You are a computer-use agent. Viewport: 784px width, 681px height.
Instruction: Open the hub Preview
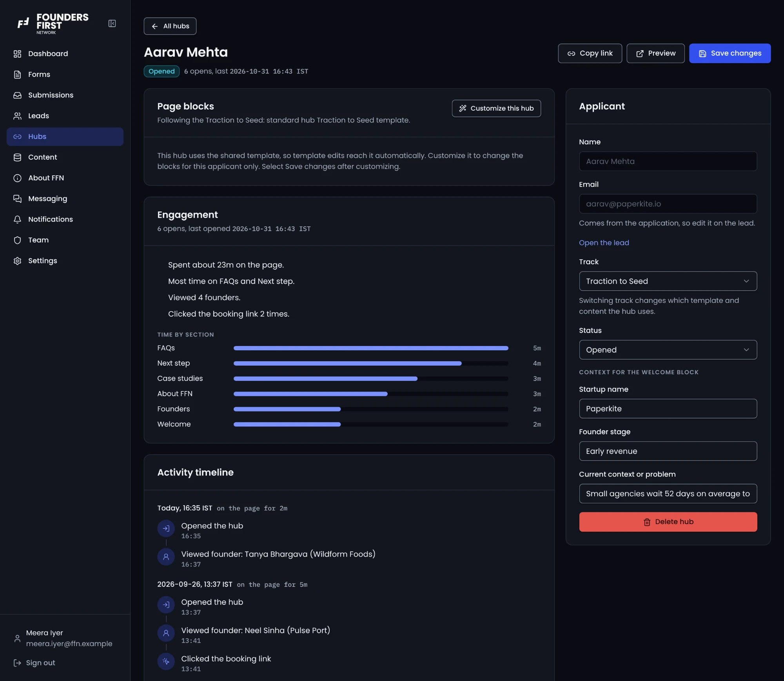[x=655, y=53]
